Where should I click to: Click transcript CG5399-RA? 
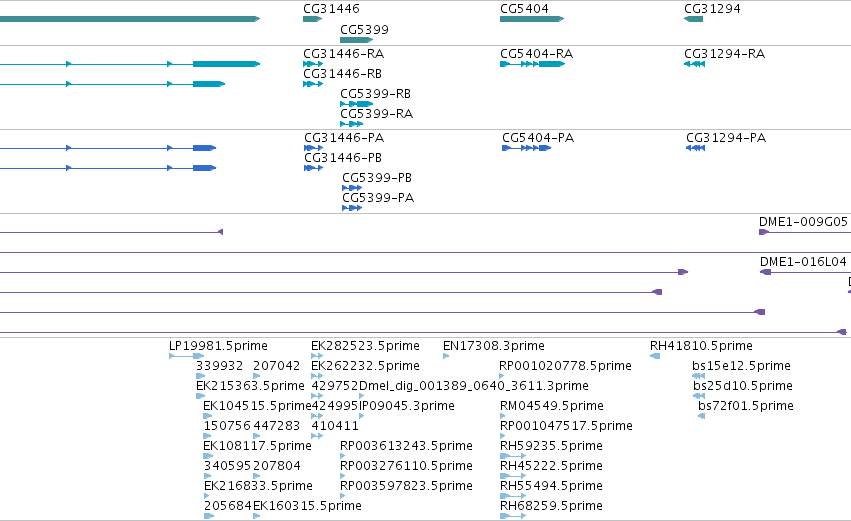(x=351, y=124)
